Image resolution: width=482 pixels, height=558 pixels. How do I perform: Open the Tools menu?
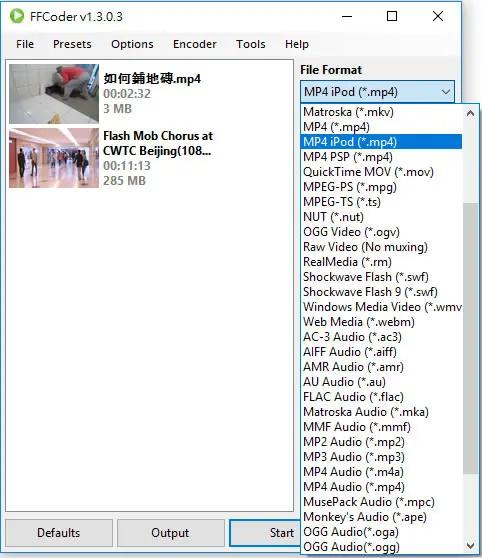click(251, 44)
